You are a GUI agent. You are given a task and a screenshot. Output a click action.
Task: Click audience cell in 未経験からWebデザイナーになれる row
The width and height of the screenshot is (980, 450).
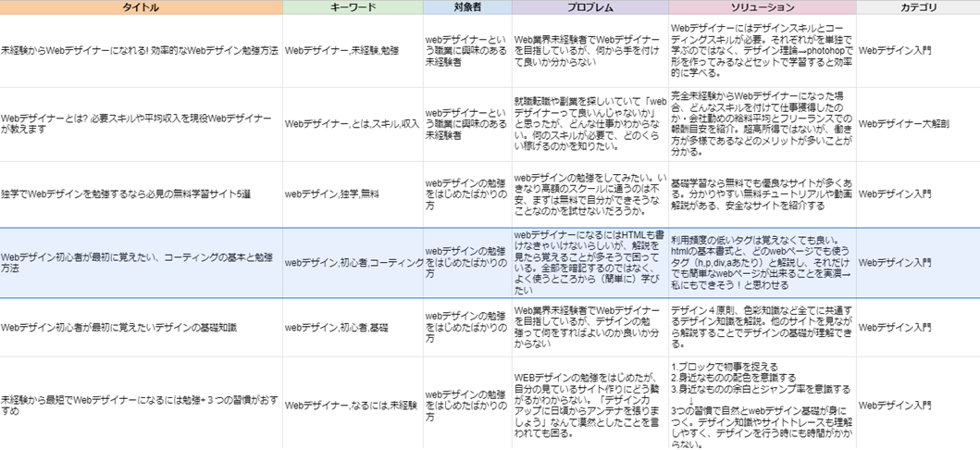467,51
